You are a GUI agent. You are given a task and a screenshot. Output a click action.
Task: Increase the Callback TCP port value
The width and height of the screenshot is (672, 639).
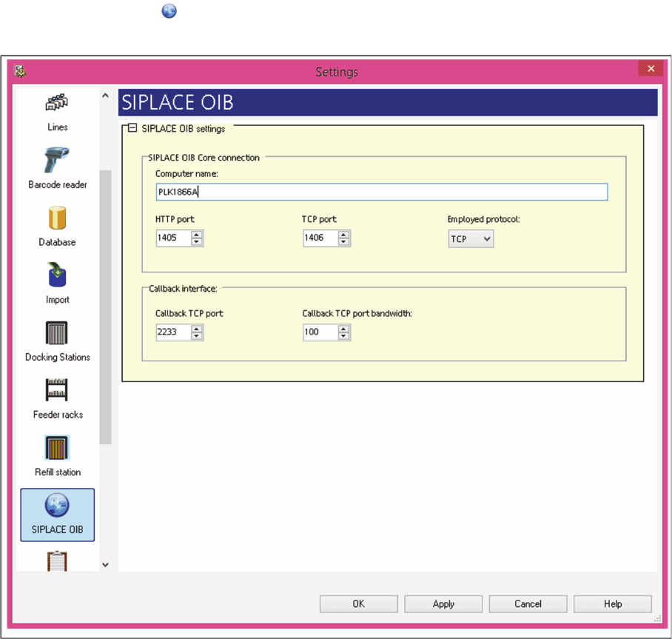197,329
